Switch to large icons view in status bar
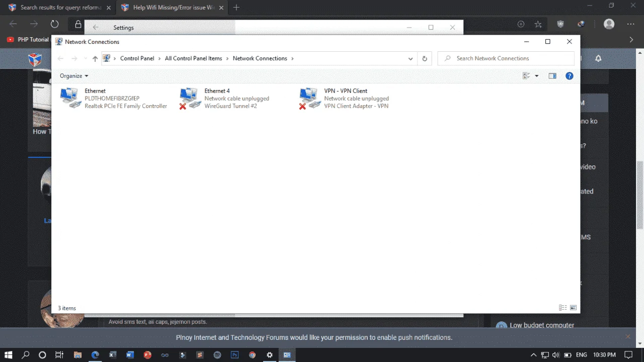644x362 pixels. coord(573,308)
